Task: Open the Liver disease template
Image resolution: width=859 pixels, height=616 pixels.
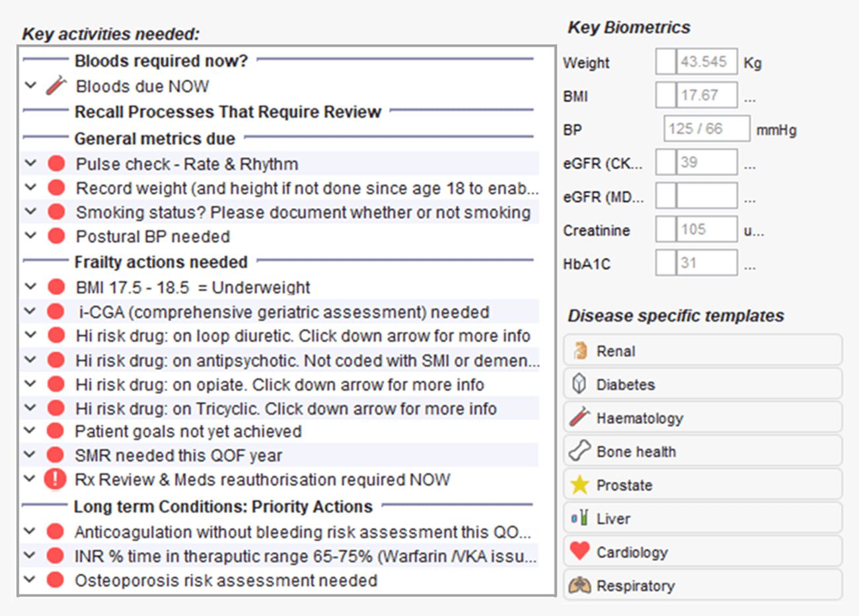Action: coord(702,519)
